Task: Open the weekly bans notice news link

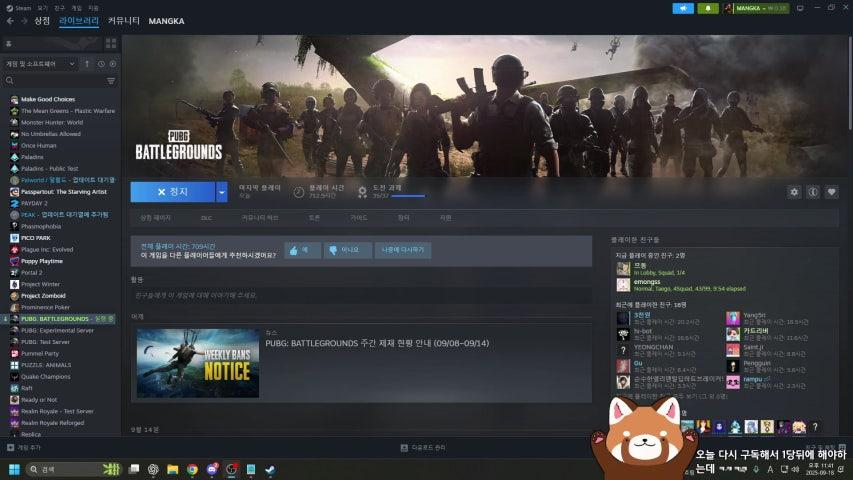Action: click(377, 343)
